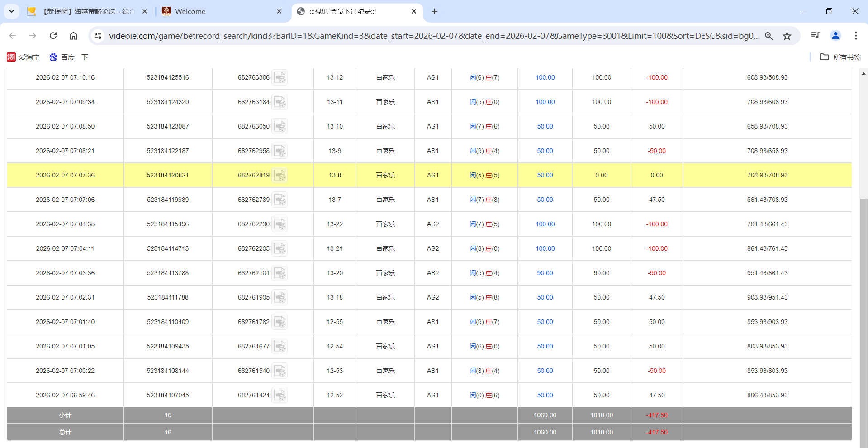Image resolution: width=868 pixels, height=448 pixels.
Task: Open the zoom magnifier icon in address bar
Action: pos(769,35)
